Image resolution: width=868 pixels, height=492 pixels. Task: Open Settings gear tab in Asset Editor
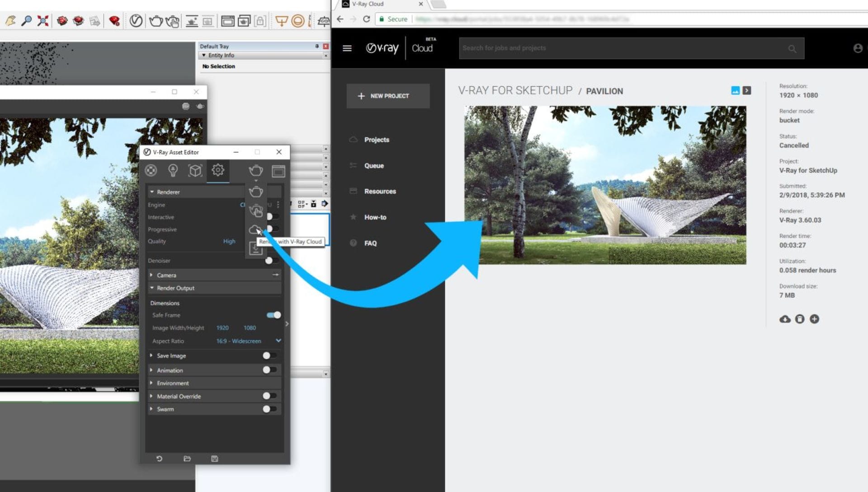coord(218,170)
